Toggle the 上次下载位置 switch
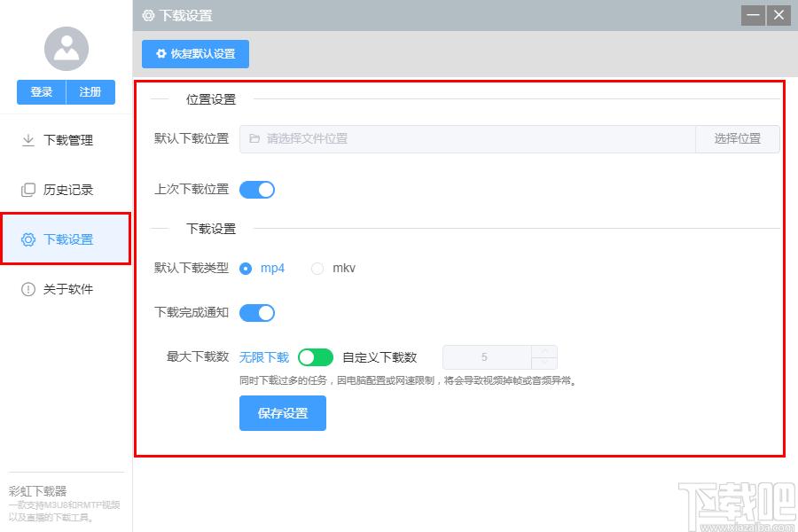The image size is (798, 532). pyautogui.click(x=257, y=190)
